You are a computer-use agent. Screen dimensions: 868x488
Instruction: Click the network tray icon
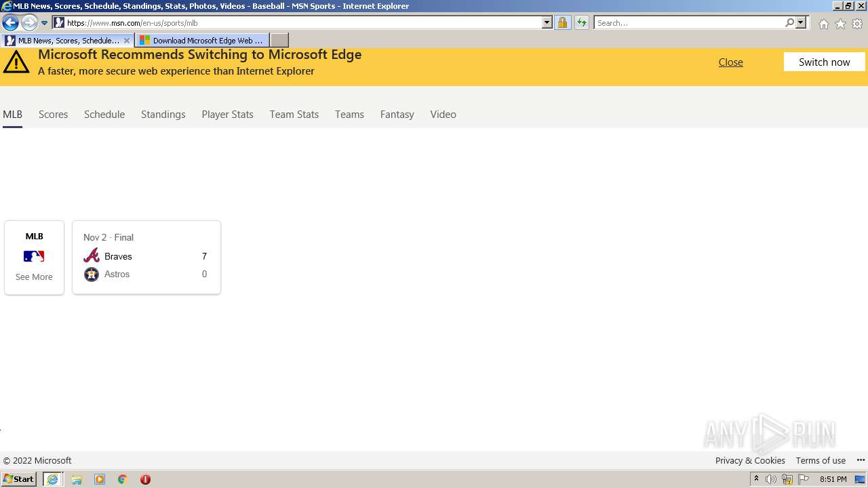tap(787, 479)
